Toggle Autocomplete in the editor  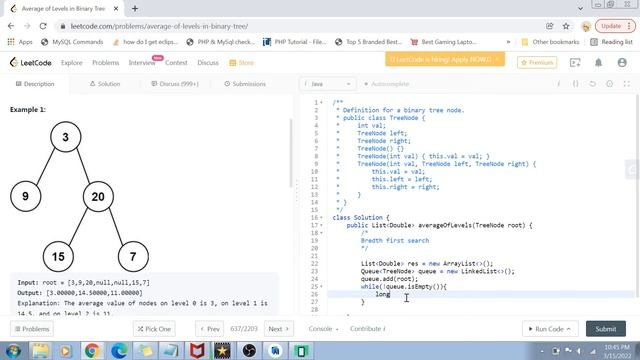386,84
